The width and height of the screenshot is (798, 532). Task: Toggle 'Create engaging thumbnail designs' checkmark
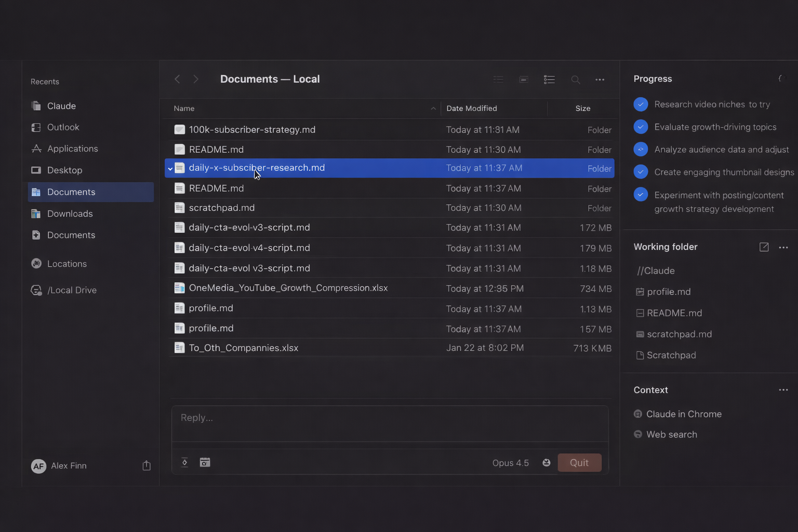641,172
